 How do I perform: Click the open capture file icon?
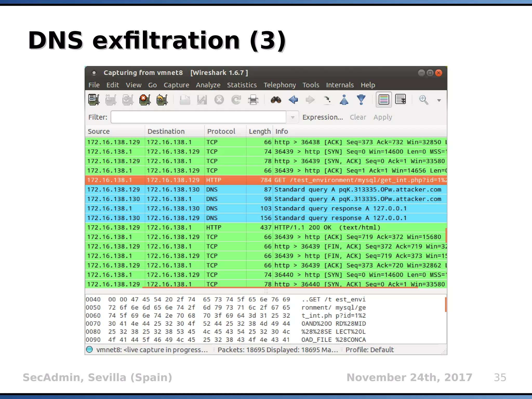click(x=185, y=99)
